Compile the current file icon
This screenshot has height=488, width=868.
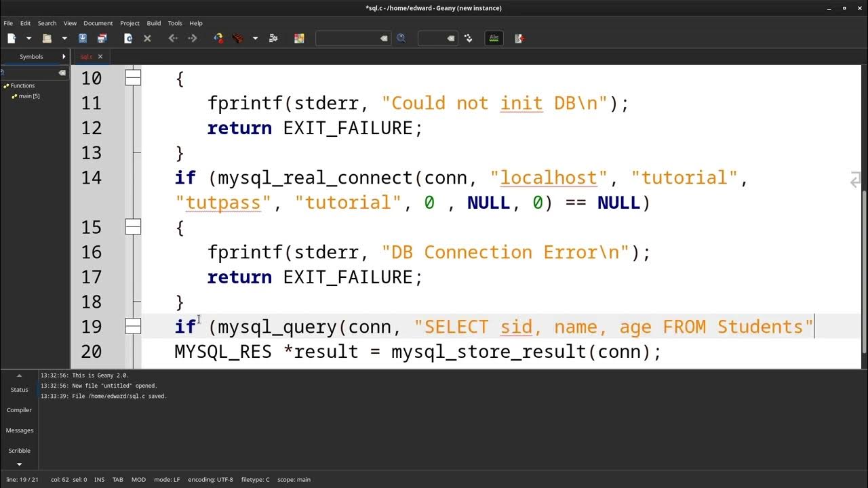[x=218, y=39]
